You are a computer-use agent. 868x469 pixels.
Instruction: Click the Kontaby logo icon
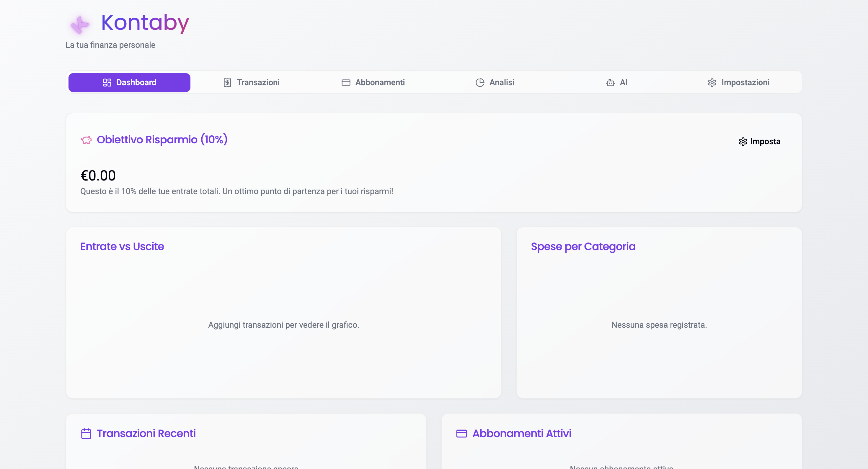pos(79,24)
